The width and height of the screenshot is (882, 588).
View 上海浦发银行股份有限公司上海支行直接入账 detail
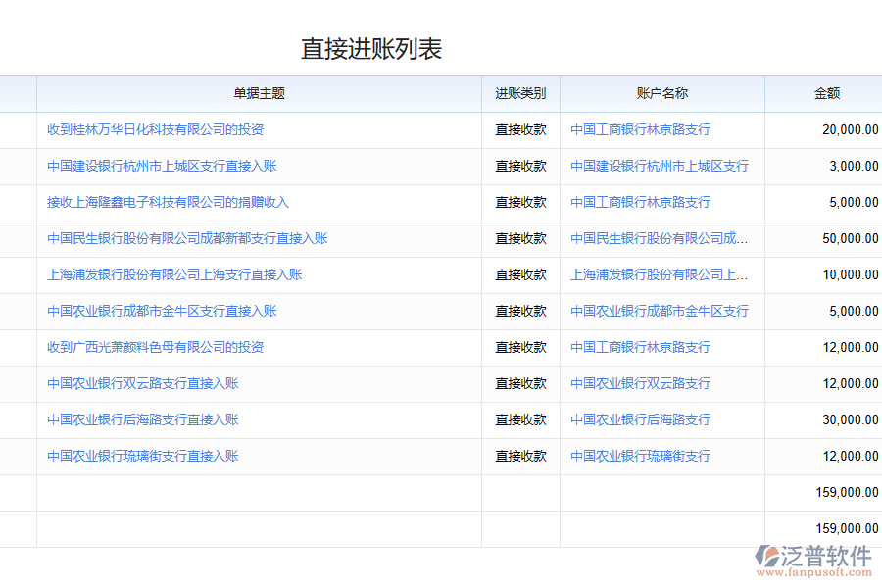pyautogui.click(x=176, y=274)
